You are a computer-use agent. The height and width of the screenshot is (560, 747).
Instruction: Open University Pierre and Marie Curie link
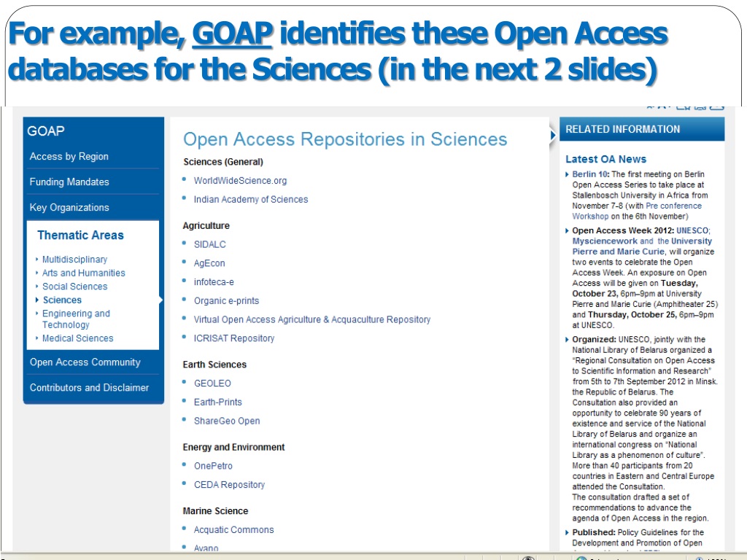pos(642,246)
